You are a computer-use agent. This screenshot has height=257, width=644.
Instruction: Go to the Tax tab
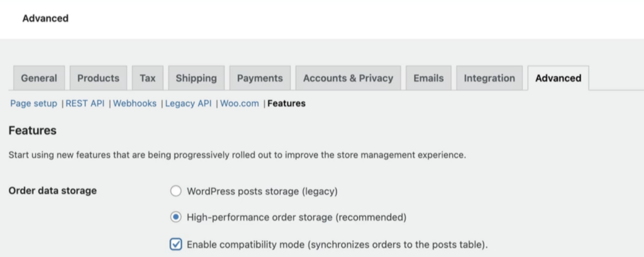pos(148,79)
